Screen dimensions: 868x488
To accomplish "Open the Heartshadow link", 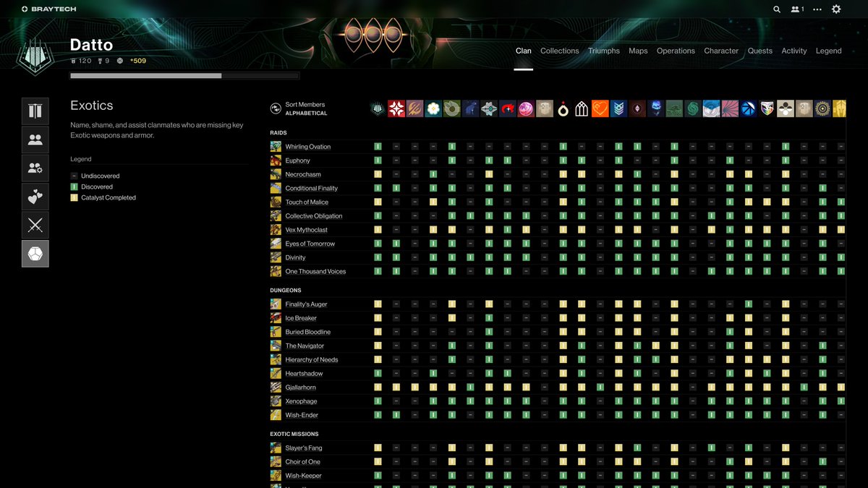I will [x=304, y=374].
